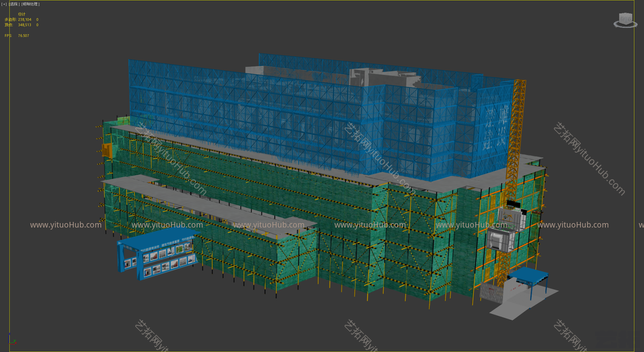The image size is (644, 352).
Task: Click the 总计 statistics header
Action: (x=22, y=14)
